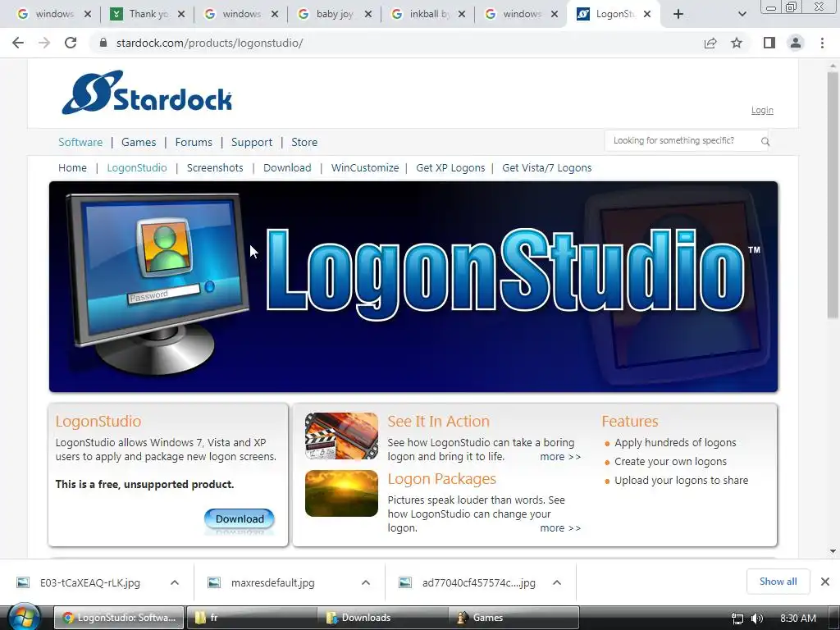Open the Screenshots page link
This screenshot has width=840, height=630.
[215, 167]
